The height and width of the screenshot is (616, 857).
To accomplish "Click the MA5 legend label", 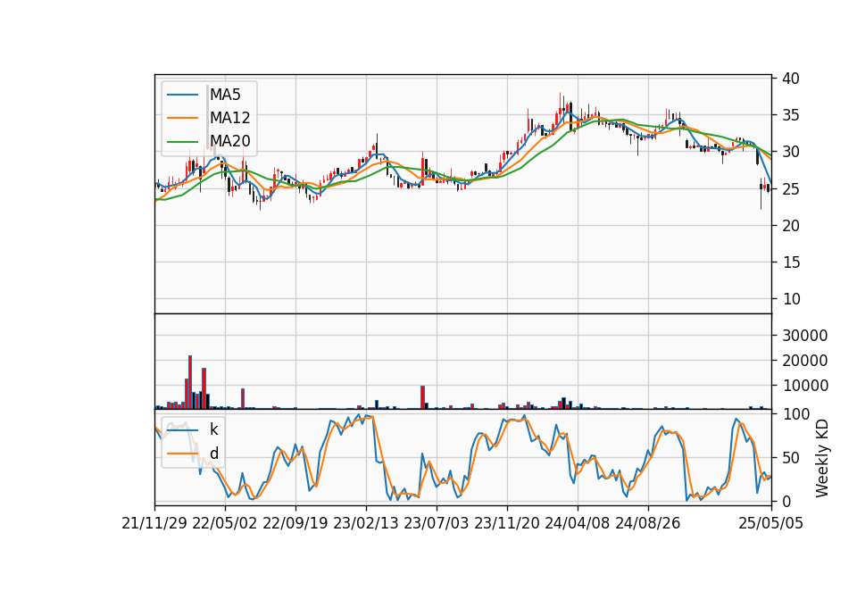I will (225, 95).
